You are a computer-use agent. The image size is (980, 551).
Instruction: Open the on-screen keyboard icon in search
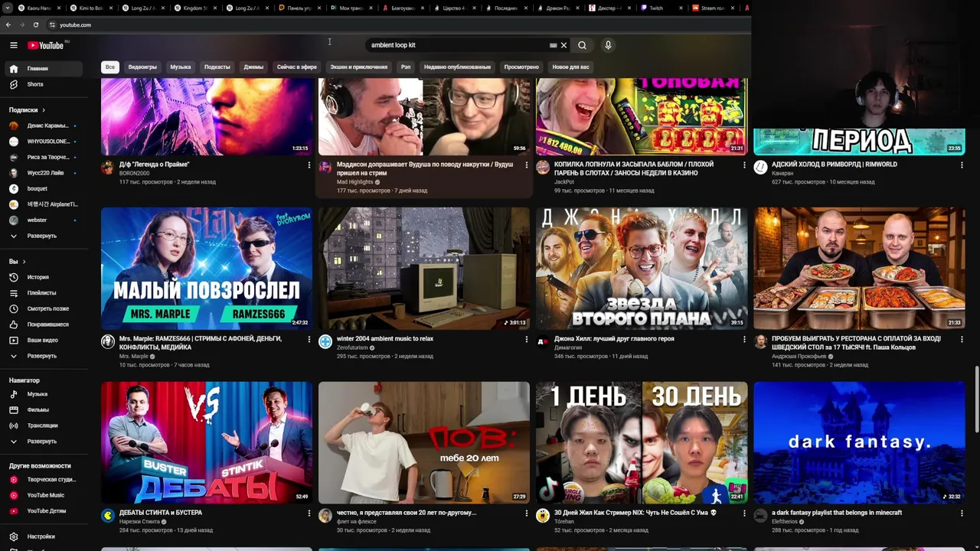[553, 45]
